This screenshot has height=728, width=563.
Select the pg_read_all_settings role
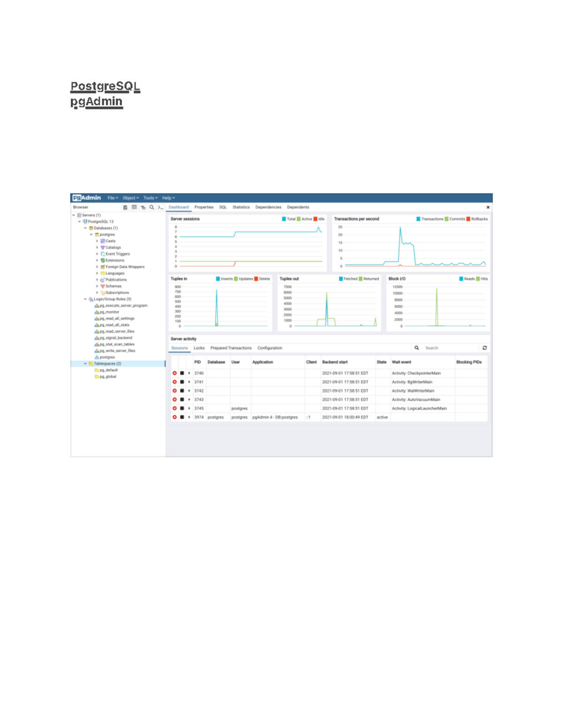click(117, 318)
